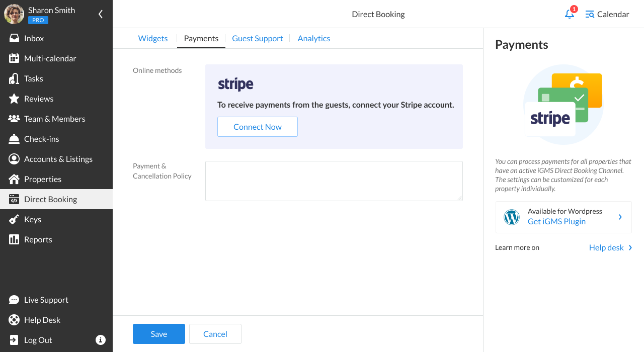Click the info icon beside Log Out
644x352 pixels.
click(x=101, y=340)
